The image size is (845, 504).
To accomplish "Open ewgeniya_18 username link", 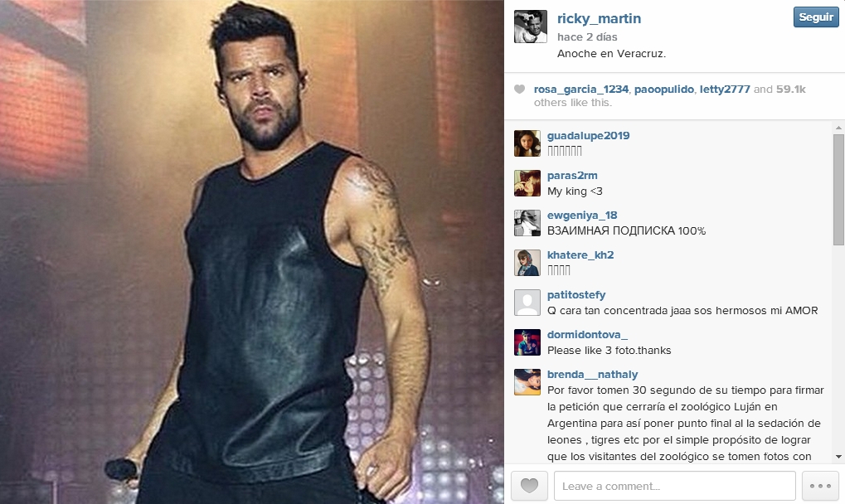I will point(582,216).
